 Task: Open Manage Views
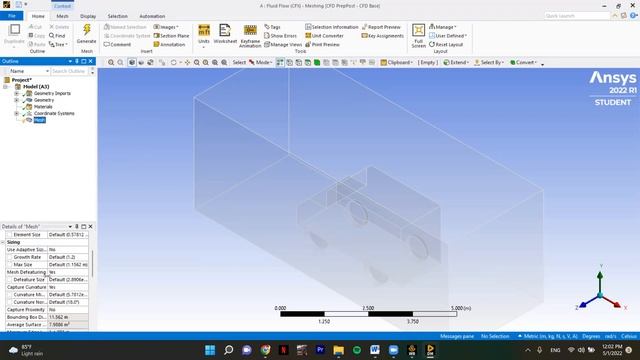[283, 44]
